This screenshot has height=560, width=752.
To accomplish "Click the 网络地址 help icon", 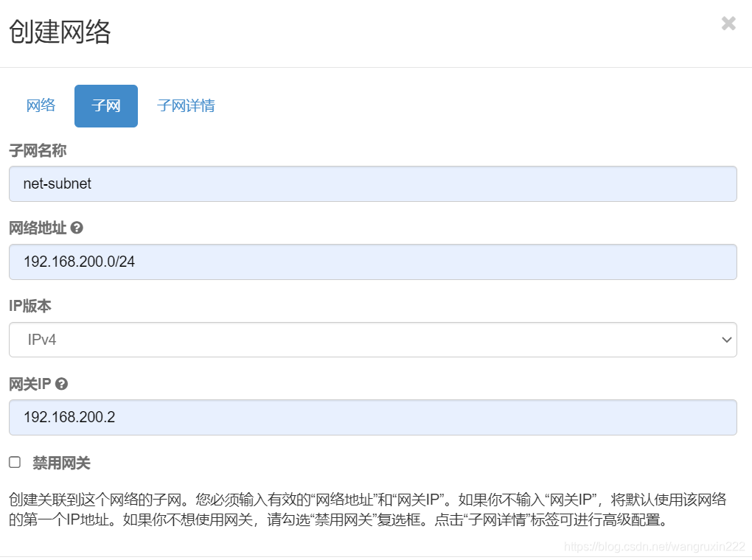I will click(x=77, y=228).
